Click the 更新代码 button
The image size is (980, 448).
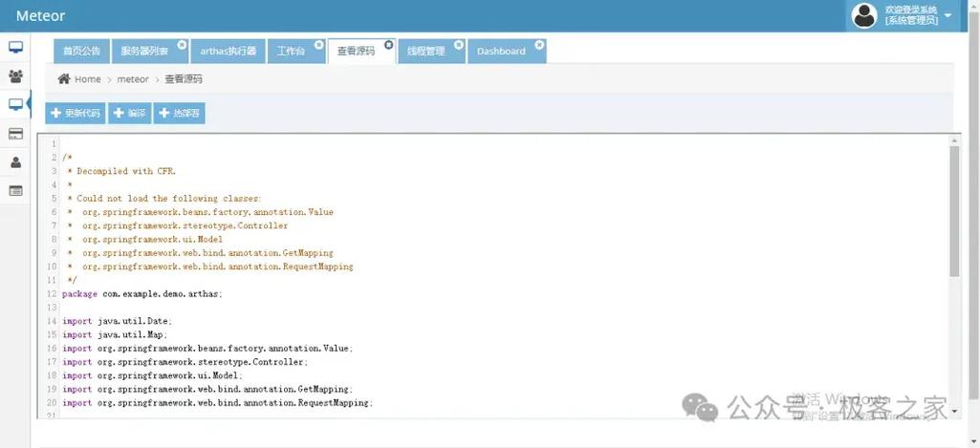pyautogui.click(x=75, y=114)
